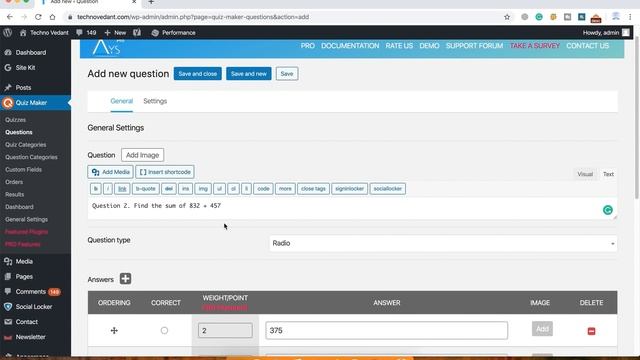This screenshot has width=640, height=360.
Task: Open the Question type Radio dropdown
Action: pyautogui.click(x=443, y=243)
